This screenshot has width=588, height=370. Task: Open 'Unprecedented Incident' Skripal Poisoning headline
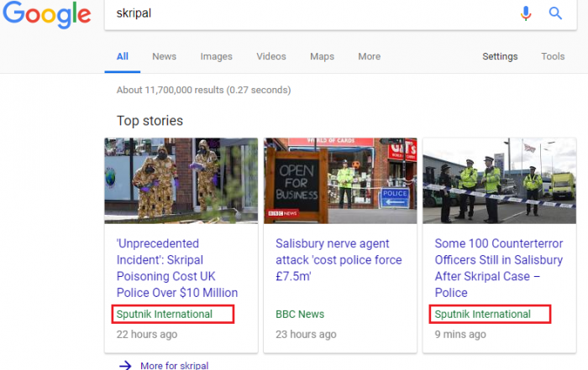point(177,268)
